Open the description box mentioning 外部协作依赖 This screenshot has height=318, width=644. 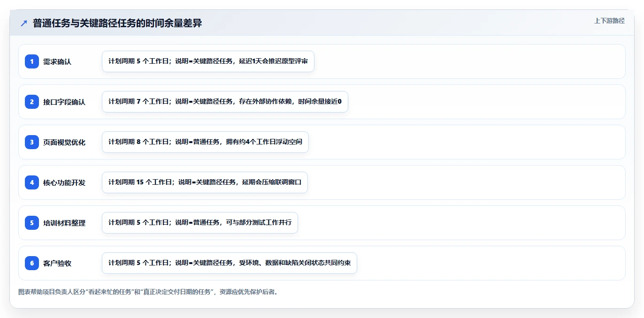tap(225, 102)
